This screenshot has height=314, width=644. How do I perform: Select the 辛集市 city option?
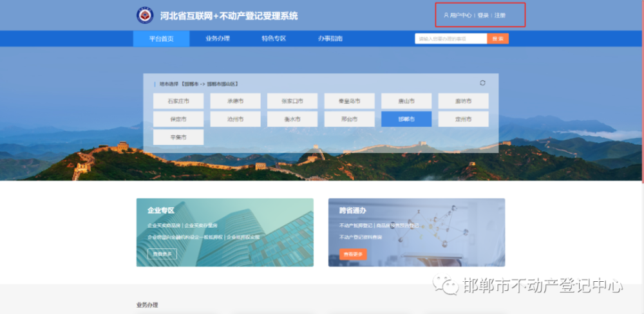pyautogui.click(x=178, y=137)
